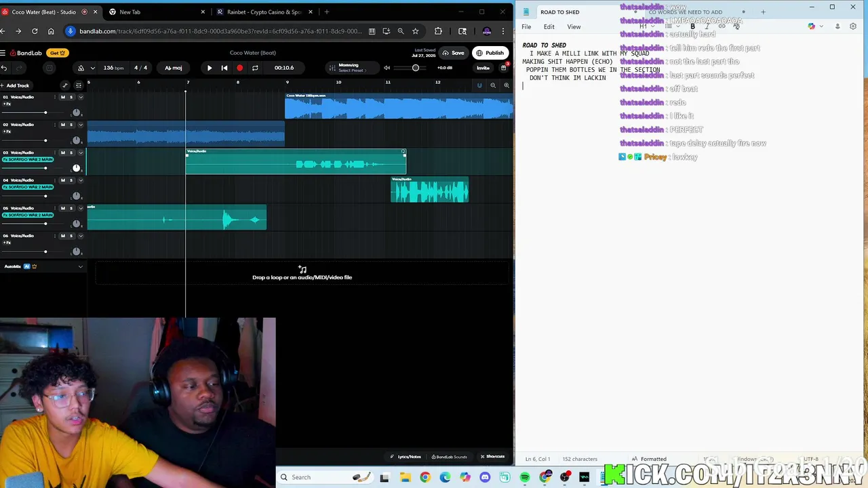Open the Ab maj key selector
The image size is (868, 488).
(x=173, y=68)
